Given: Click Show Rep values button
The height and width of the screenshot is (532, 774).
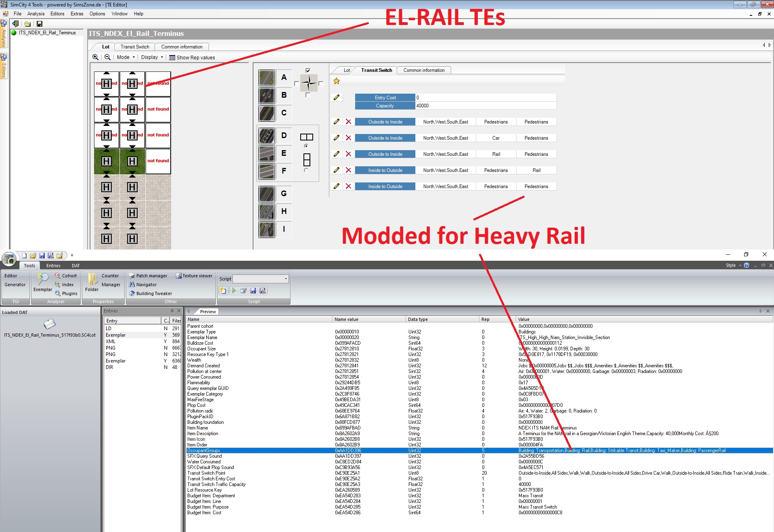Looking at the screenshot, I should (x=192, y=57).
